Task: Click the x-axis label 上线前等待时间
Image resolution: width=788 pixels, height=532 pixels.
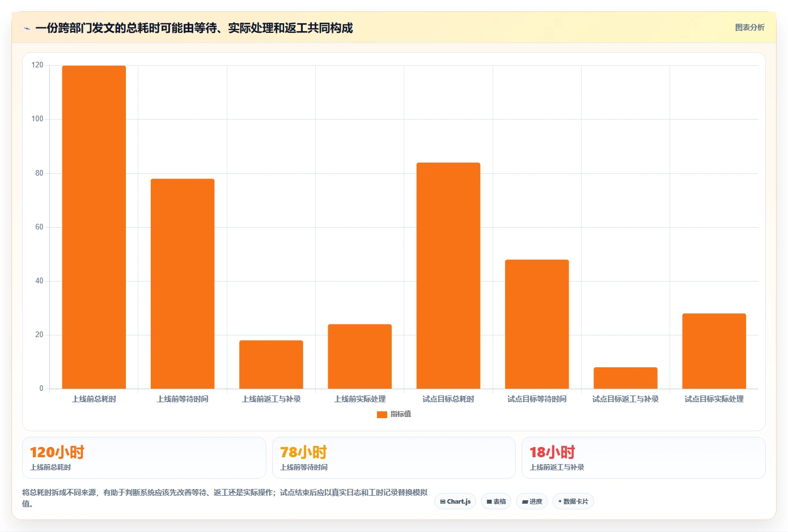Action: point(183,399)
